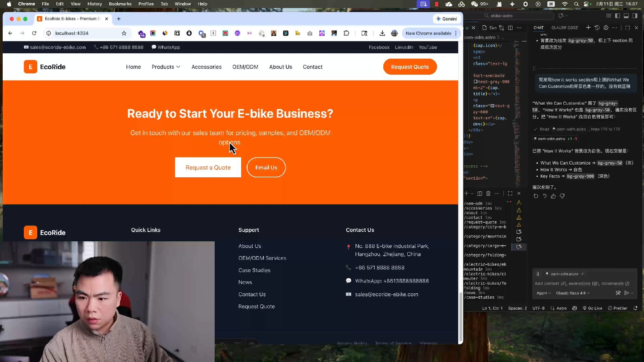Attach context with paperclip icon

tap(538, 274)
